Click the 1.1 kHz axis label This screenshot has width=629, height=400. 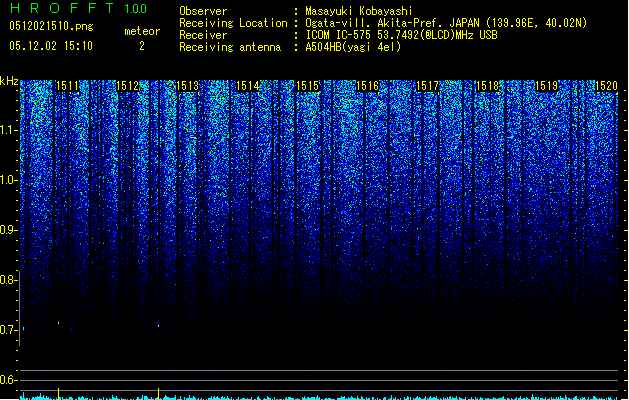(x=9, y=130)
